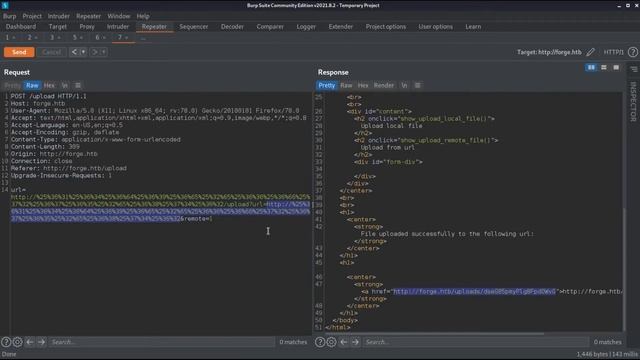Image resolution: width=640 pixels, height=360 pixels.
Task: Switch response view to Pretty
Action: point(327,85)
